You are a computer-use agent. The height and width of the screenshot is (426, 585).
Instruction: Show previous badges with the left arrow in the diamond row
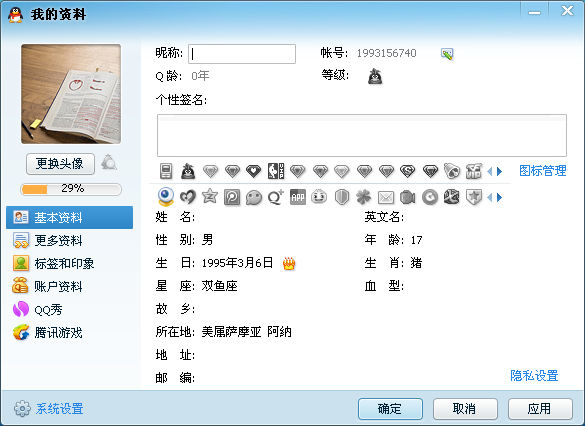point(490,172)
